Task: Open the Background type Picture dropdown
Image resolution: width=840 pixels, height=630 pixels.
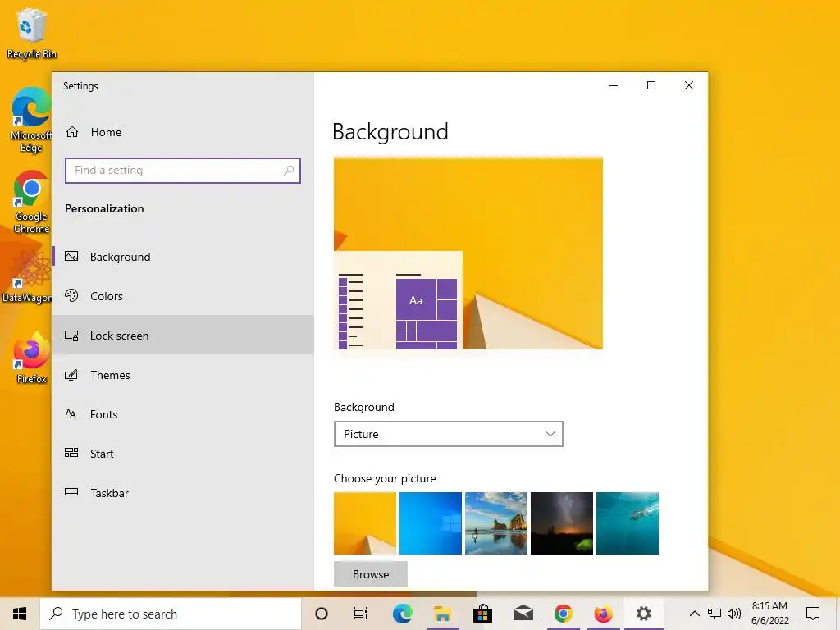Action: point(449,434)
